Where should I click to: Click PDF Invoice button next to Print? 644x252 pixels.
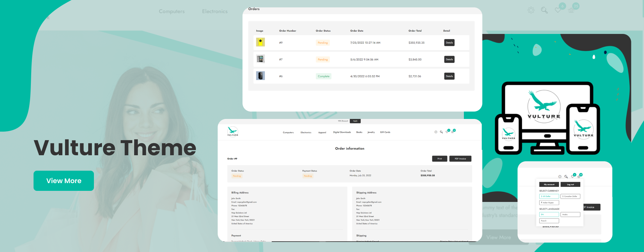click(x=460, y=159)
